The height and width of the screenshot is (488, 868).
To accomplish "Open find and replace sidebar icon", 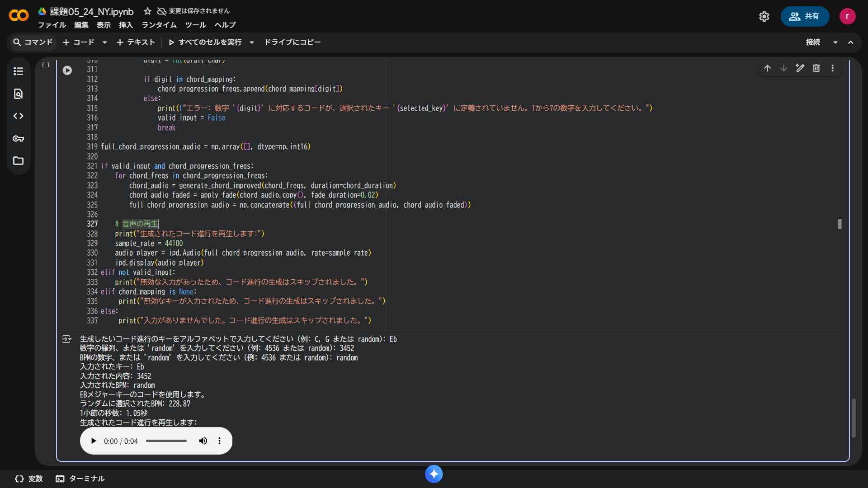I will [19, 94].
